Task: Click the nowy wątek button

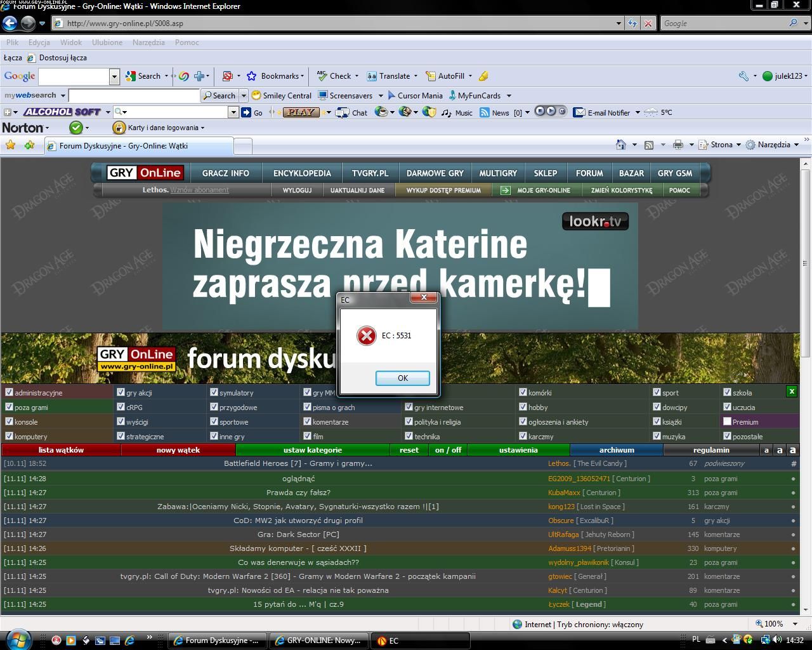Action: point(178,450)
